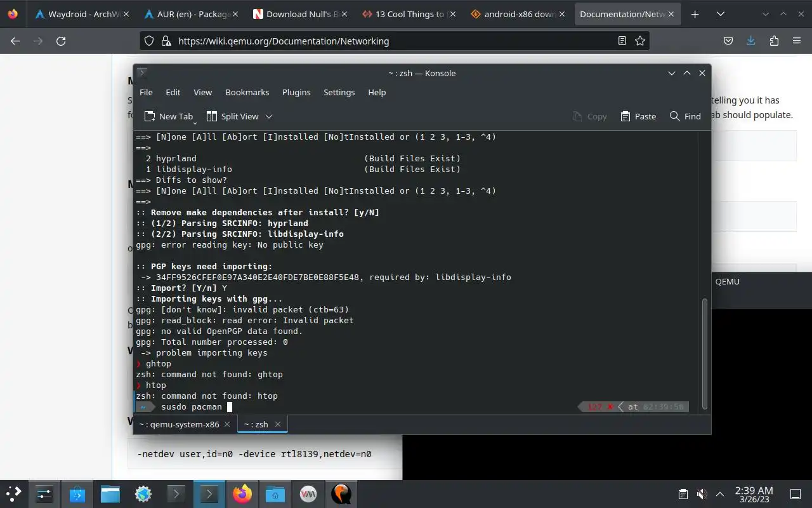Open the Konsole View menu

pos(203,92)
